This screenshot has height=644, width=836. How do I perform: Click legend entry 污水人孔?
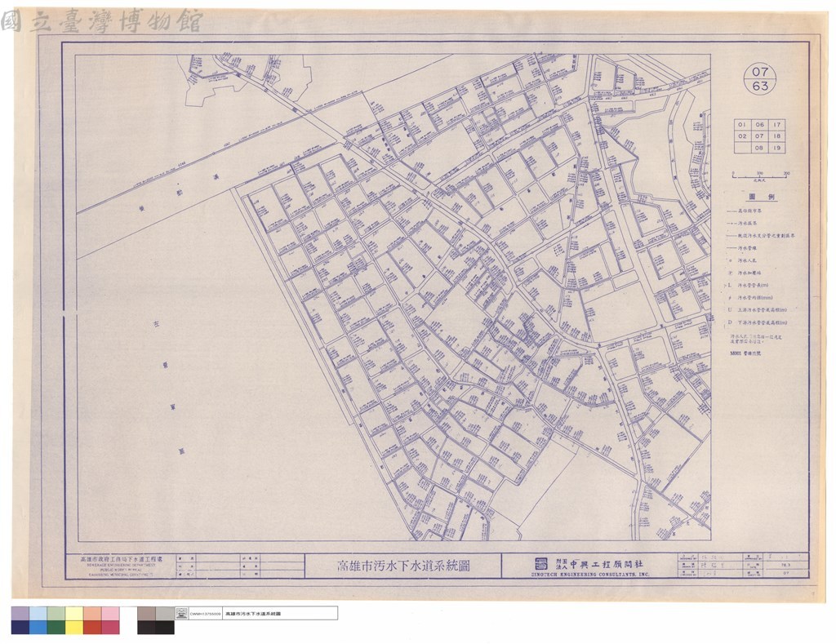(x=743, y=260)
